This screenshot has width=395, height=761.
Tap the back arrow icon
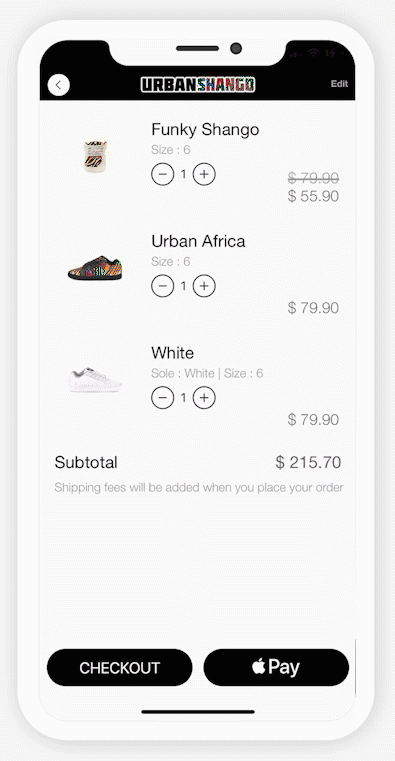pos(59,85)
